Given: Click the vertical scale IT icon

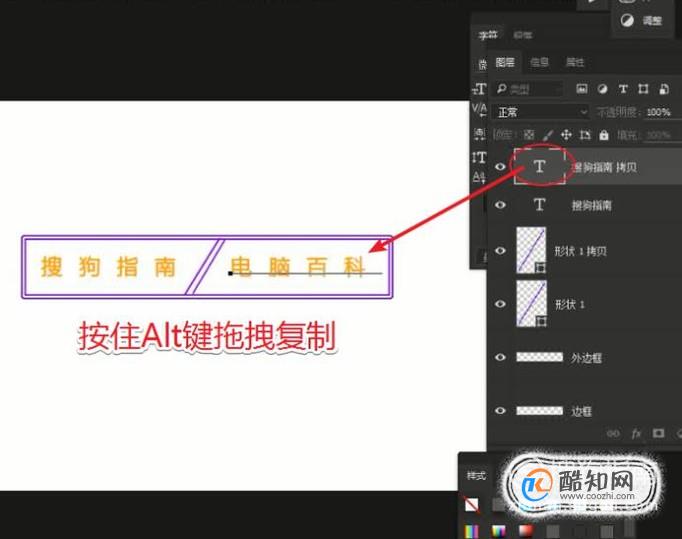Looking at the screenshot, I should point(479,157).
